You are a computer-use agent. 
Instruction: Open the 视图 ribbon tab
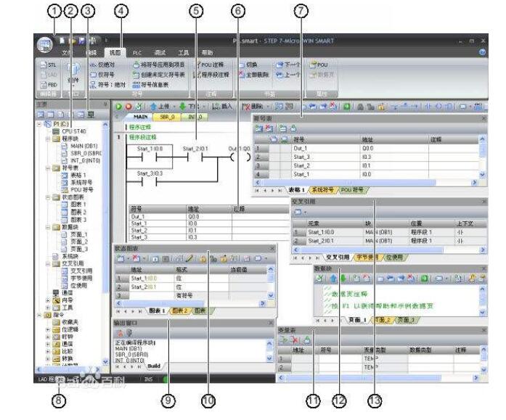pyautogui.click(x=115, y=52)
